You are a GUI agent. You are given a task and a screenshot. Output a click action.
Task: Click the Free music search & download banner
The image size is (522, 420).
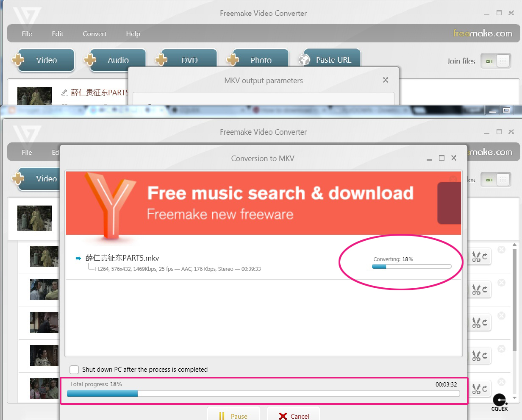point(264,203)
